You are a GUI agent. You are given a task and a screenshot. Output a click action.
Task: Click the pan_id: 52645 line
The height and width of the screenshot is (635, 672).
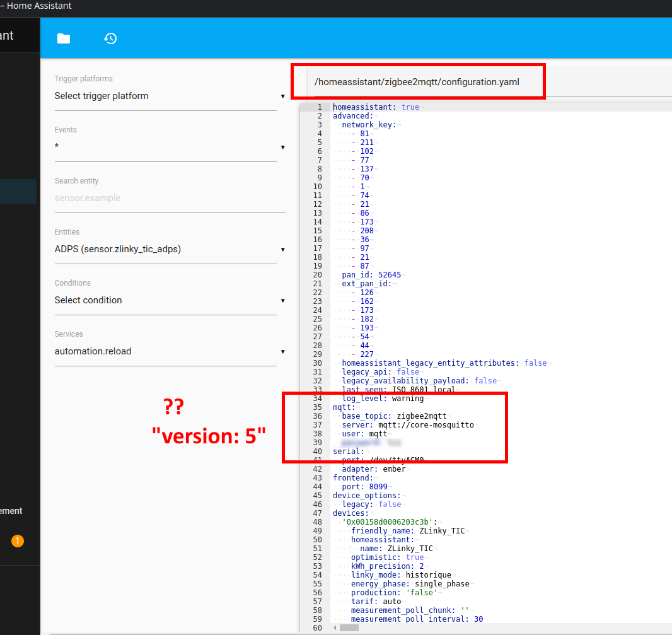point(371,275)
